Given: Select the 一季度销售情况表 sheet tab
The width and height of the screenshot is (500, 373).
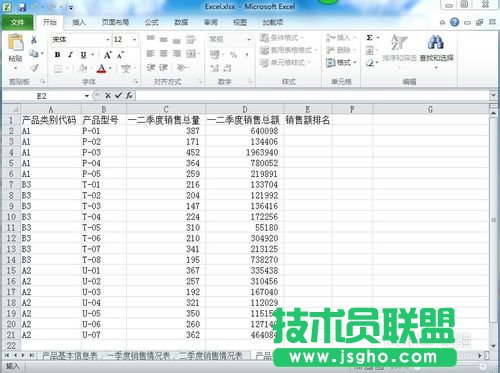Looking at the screenshot, I should [138, 356].
